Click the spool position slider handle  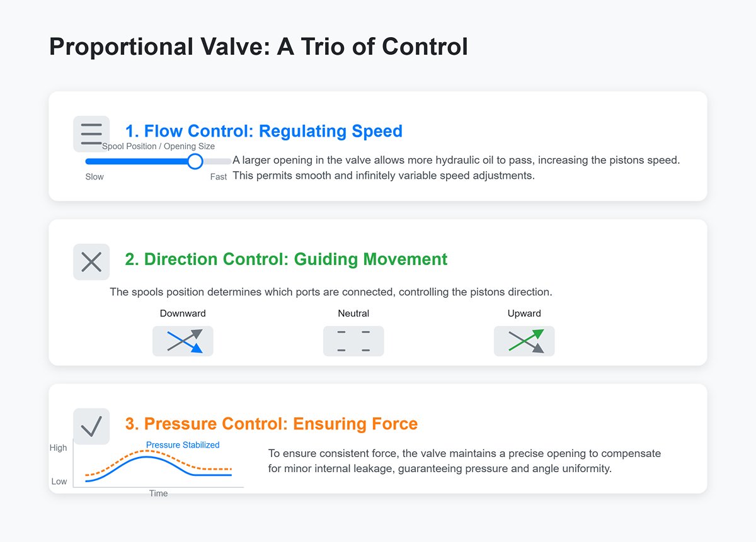coord(195,161)
